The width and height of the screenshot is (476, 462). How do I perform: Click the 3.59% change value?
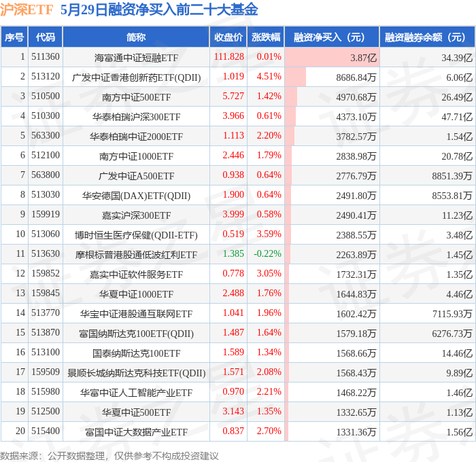[269, 234]
